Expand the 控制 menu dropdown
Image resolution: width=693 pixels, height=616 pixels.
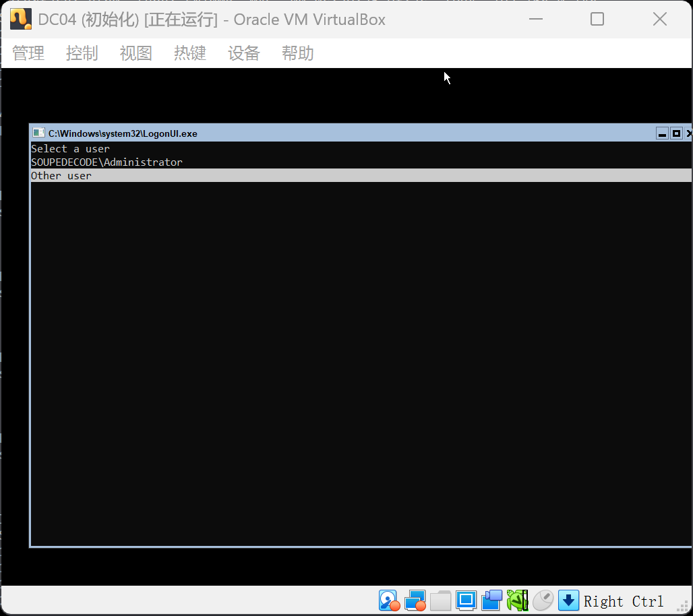tap(82, 53)
